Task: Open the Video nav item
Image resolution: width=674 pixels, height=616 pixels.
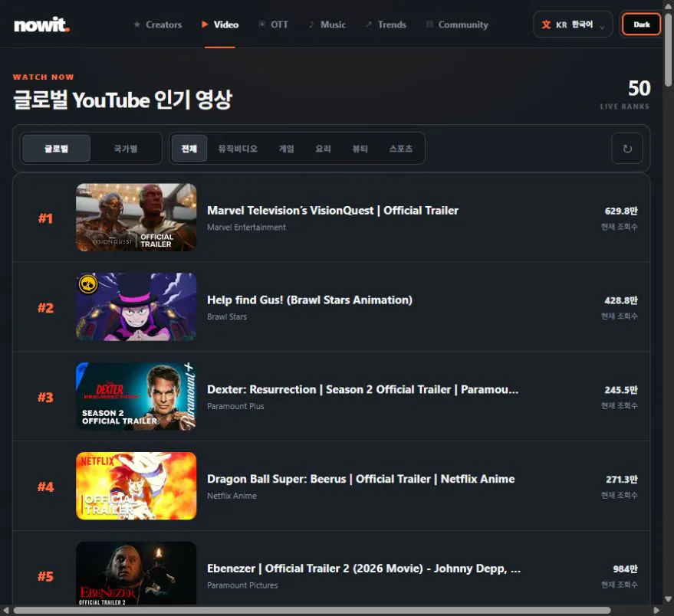Action: [220, 25]
